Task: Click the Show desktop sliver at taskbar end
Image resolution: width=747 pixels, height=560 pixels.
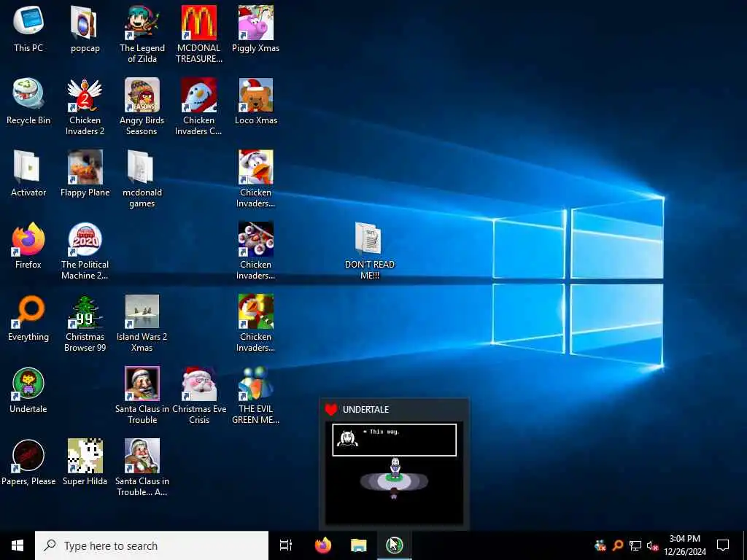Action: pyautogui.click(x=745, y=545)
